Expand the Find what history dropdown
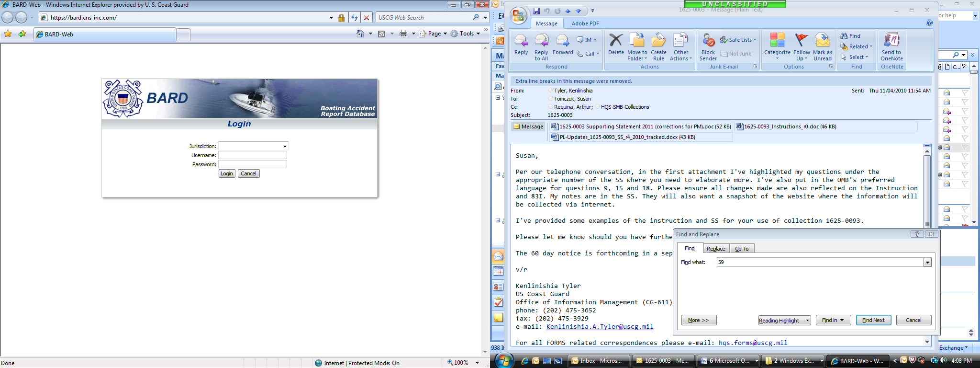980x368 pixels. (x=927, y=262)
